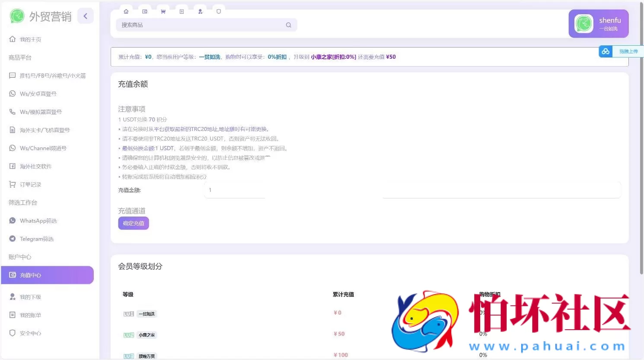This screenshot has height=360, width=644.
Task: Select the shopping cart icon in the toolbar
Action: [x=163, y=11]
